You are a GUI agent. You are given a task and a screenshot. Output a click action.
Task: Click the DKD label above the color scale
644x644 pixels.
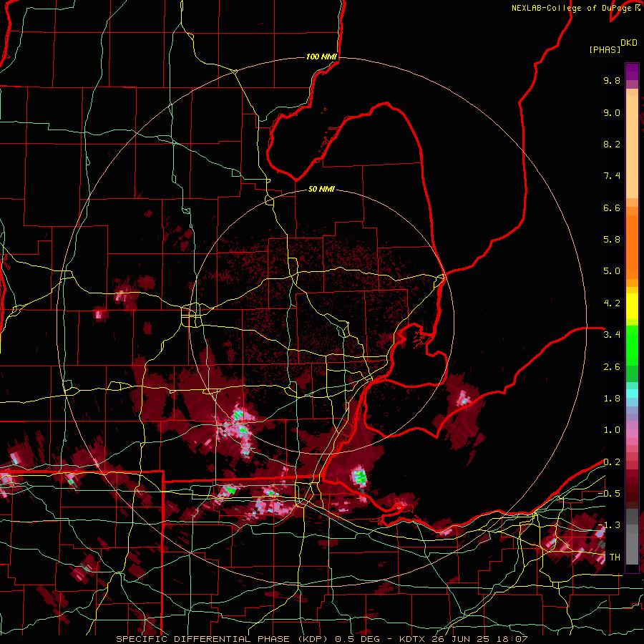tap(629, 43)
